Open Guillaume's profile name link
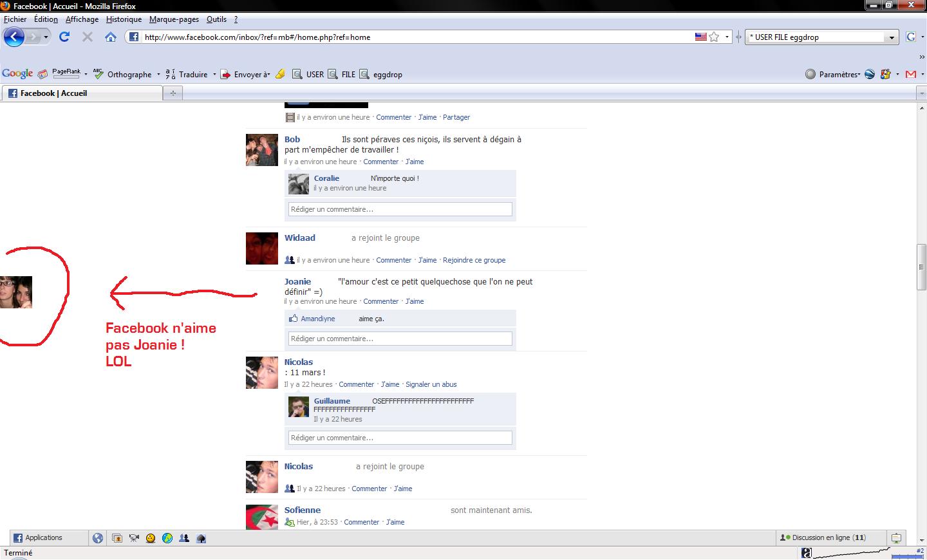This screenshot has height=560, width=927. pyautogui.click(x=332, y=401)
